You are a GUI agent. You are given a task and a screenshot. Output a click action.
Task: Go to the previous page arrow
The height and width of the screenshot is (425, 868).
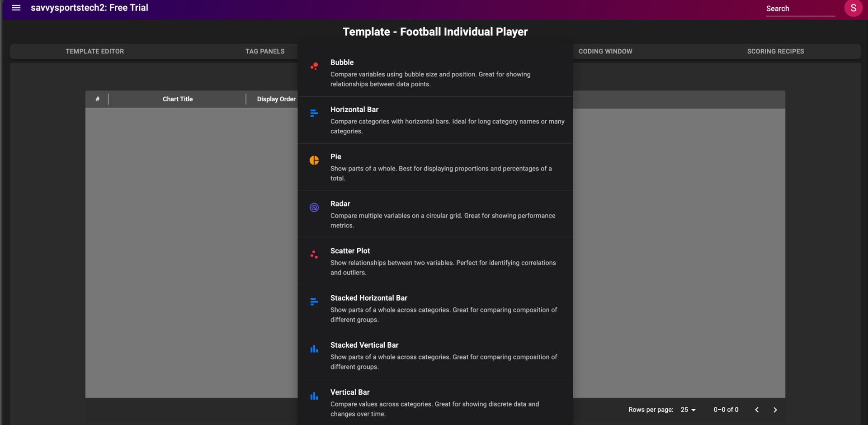tap(757, 410)
